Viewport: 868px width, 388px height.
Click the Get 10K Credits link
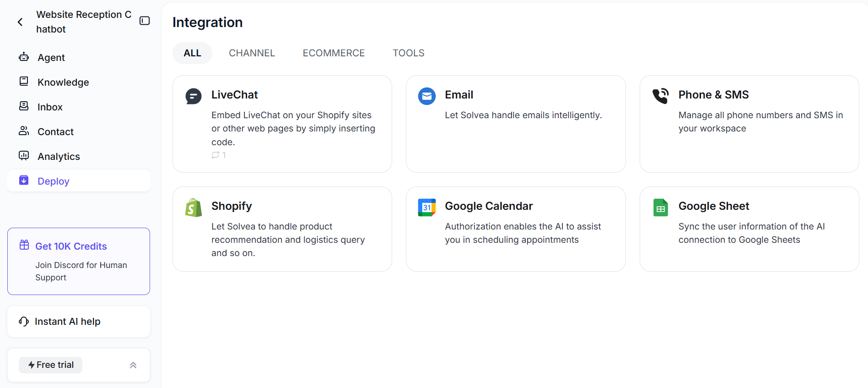tap(71, 246)
